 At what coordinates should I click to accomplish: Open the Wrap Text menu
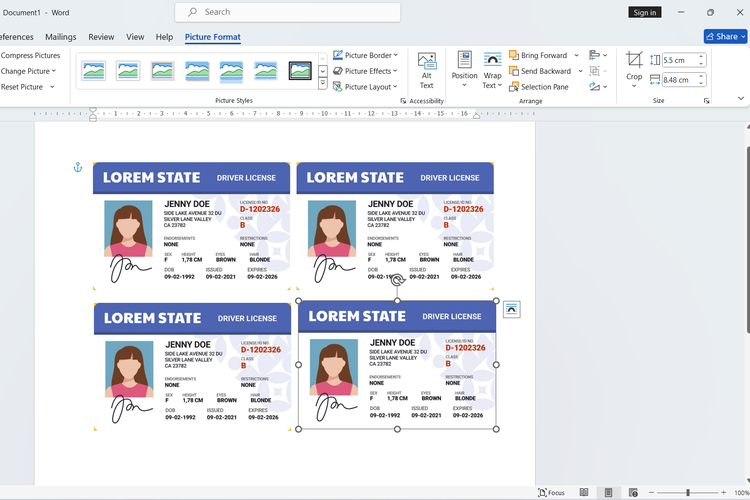[x=492, y=69]
